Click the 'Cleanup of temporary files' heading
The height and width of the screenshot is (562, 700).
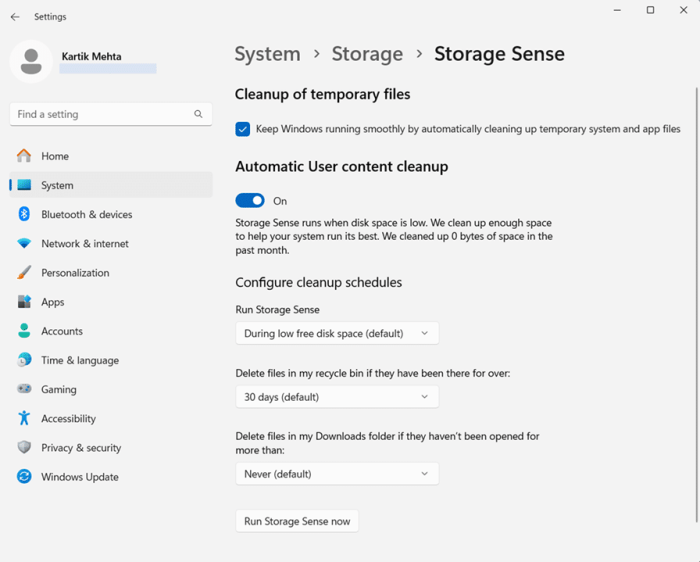point(322,94)
